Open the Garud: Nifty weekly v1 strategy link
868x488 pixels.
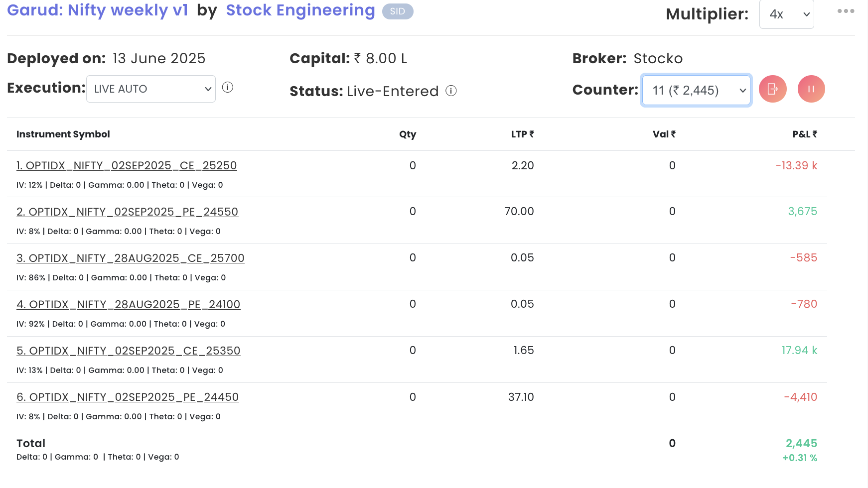pos(98,10)
